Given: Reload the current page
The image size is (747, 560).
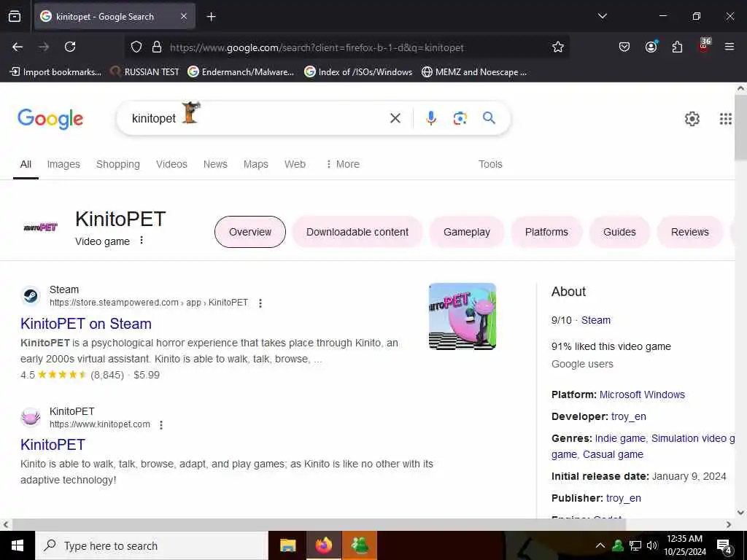Looking at the screenshot, I should [x=70, y=47].
